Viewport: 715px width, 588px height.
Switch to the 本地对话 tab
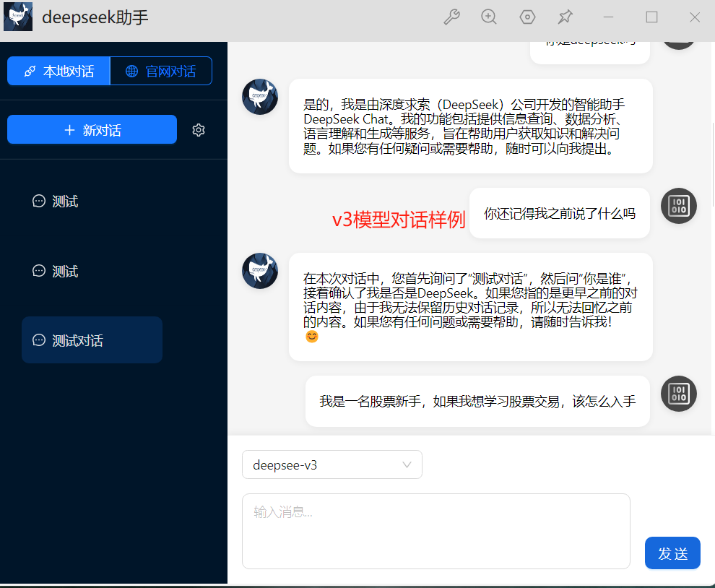(58, 71)
